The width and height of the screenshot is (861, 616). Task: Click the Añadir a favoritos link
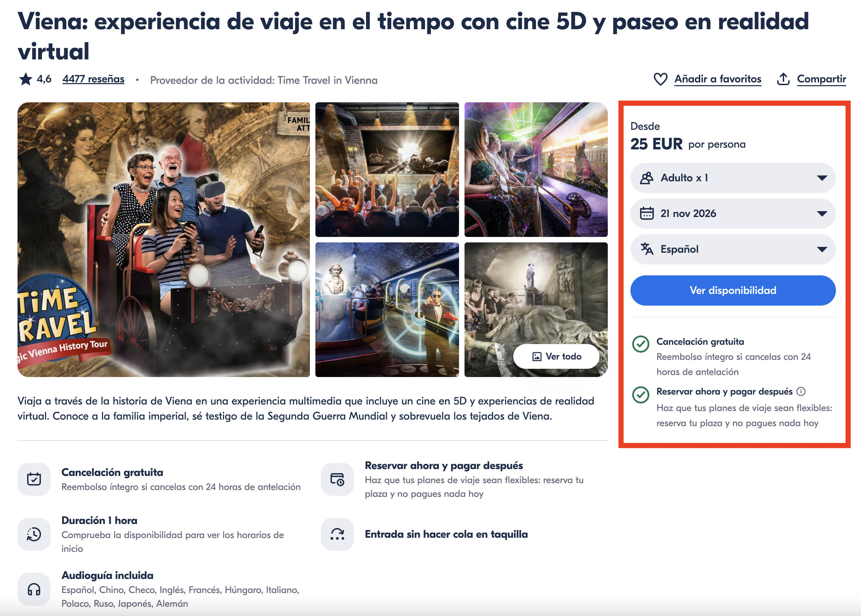pyautogui.click(x=718, y=79)
